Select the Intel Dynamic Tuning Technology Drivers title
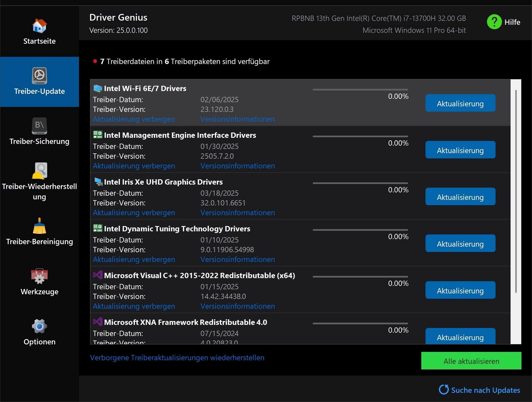This screenshot has width=532, height=402. [x=177, y=229]
